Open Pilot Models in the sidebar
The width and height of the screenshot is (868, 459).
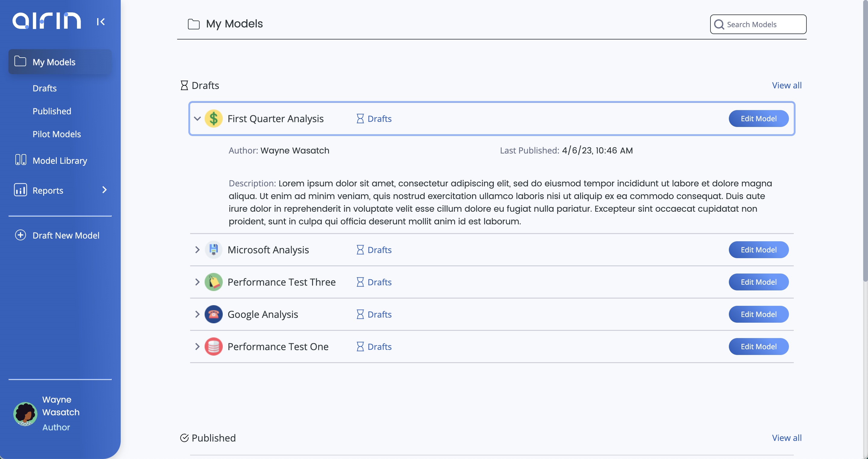57,134
